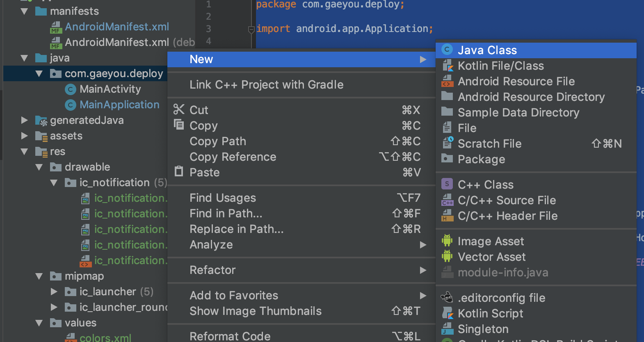Select Find Usages menu entry
644x342 pixels.
223,198
